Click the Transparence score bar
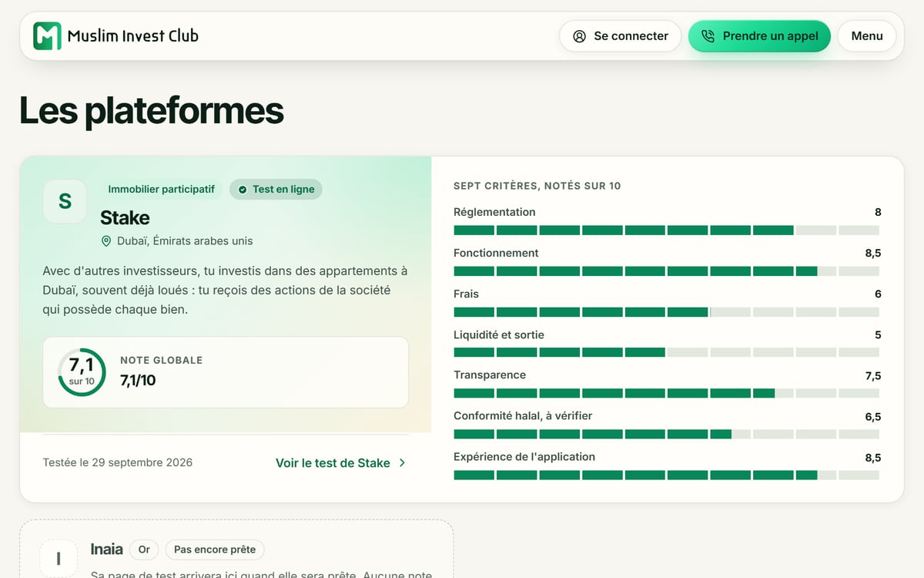The image size is (924, 578). pyautogui.click(x=666, y=393)
